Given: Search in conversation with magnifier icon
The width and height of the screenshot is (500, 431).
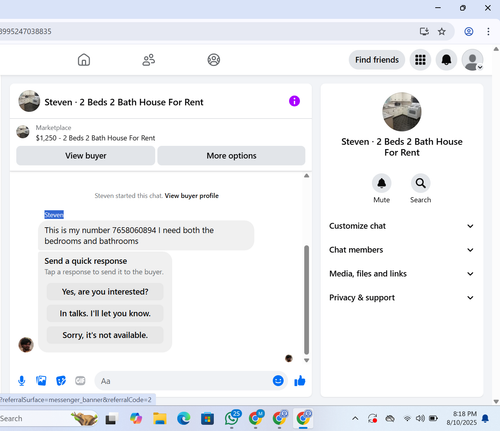Looking at the screenshot, I should pyautogui.click(x=420, y=183).
